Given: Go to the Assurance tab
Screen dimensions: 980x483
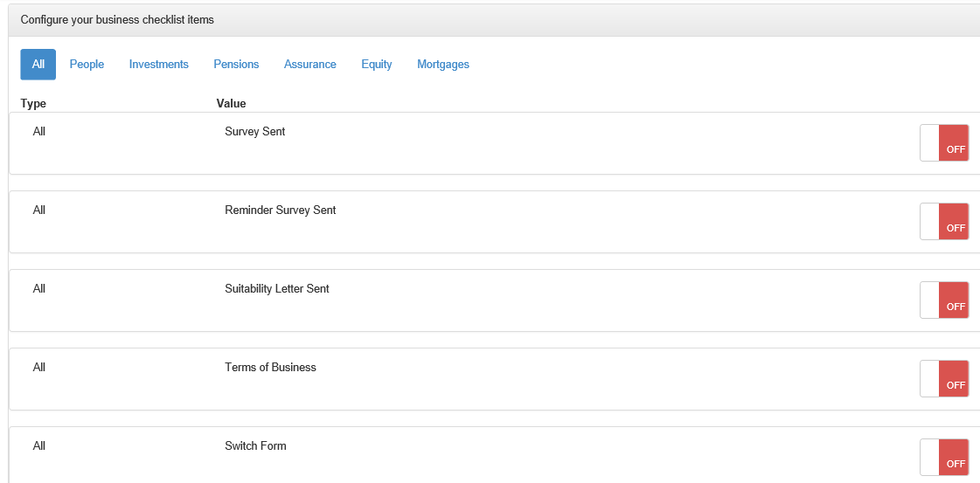Looking at the screenshot, I should (x=309, y=65).
